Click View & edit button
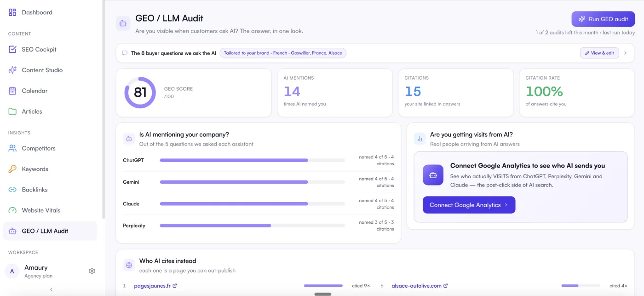This screenshot has width=644, height=296. (x=599, y=53)
